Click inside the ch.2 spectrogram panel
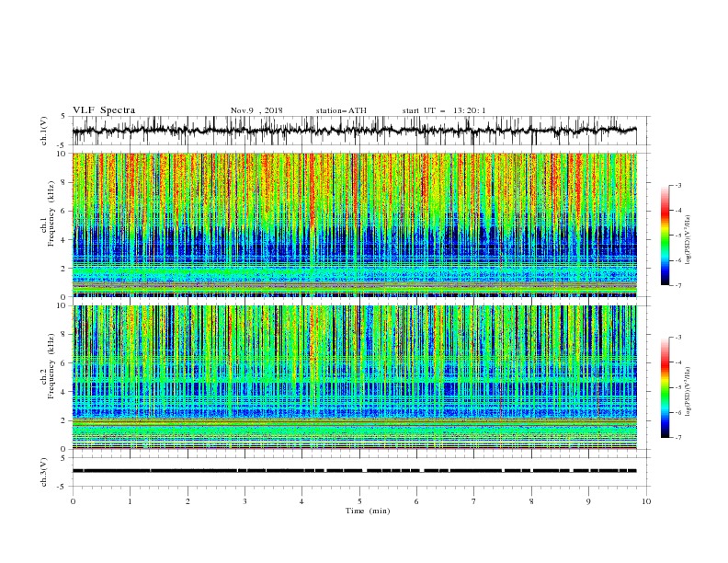728x563 pixels. (354, 377)
